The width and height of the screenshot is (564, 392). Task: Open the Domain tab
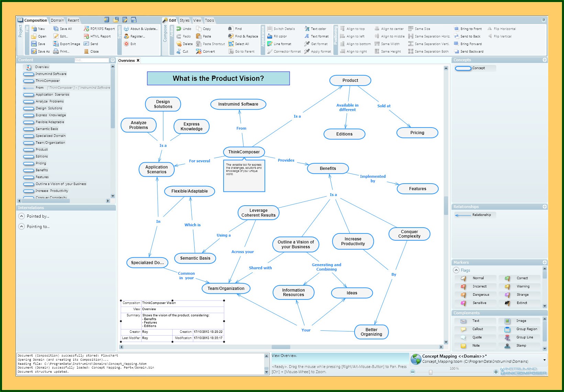pyautogui.click(x=57, y=20)
